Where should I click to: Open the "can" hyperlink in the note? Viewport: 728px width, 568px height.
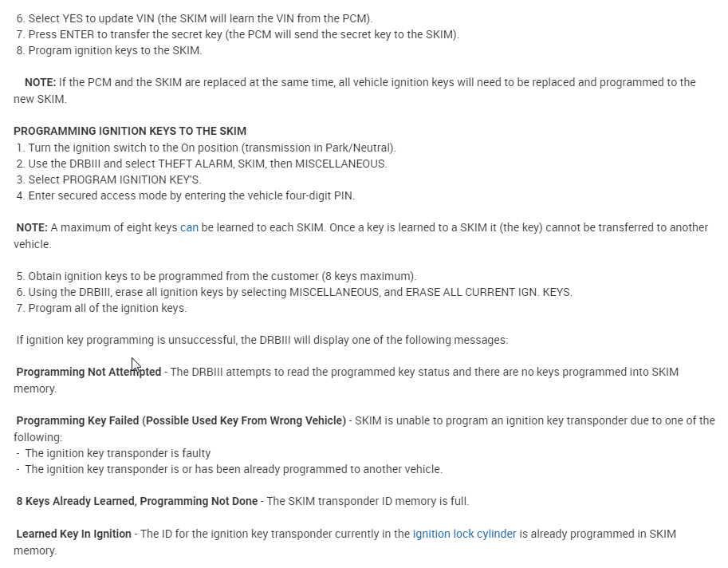[189, 227]
